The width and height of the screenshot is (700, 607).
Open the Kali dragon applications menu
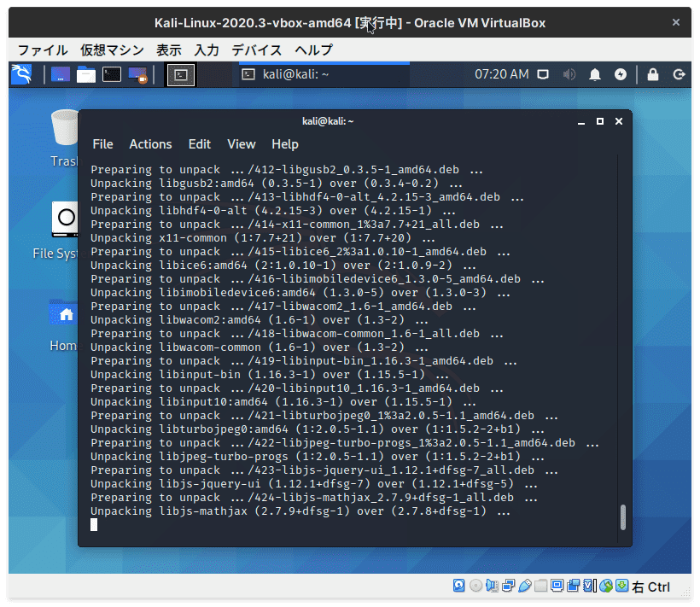[x=21, y=74]
